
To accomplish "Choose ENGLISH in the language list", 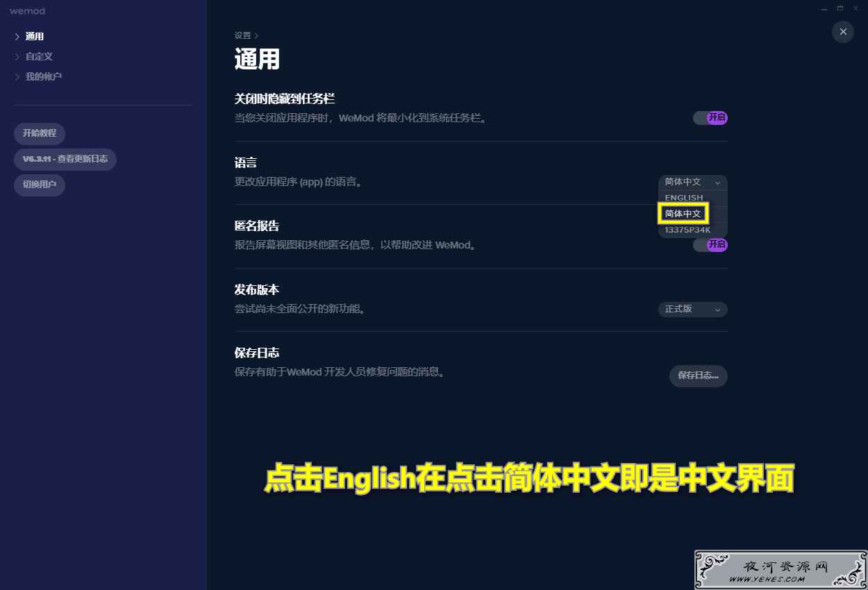I will click(692, 198).
